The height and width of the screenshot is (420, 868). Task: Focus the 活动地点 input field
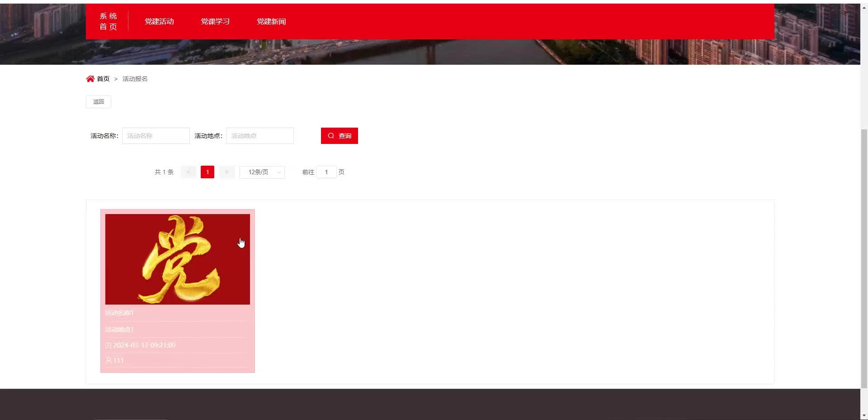(260, 136)
